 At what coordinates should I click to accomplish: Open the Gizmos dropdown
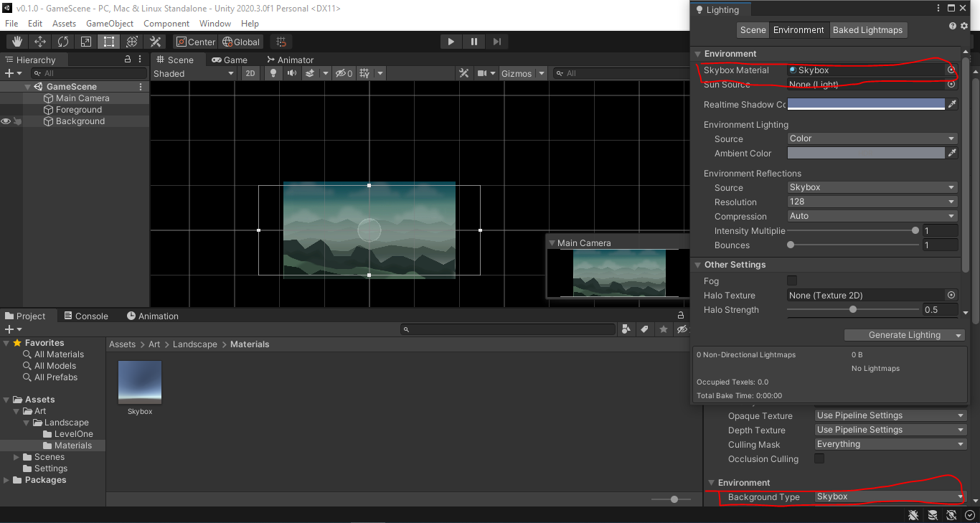pos(522,73)
